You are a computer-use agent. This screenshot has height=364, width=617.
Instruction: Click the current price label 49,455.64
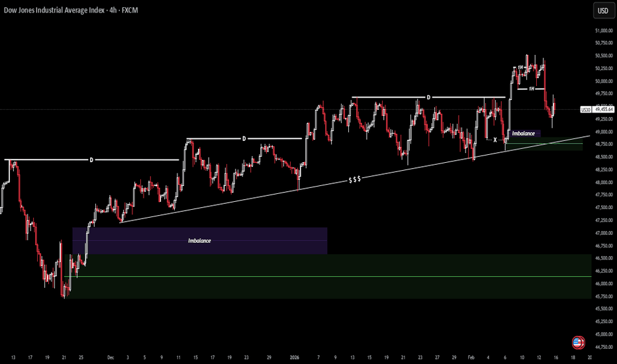pyautogui.click(x=604, y=109)
